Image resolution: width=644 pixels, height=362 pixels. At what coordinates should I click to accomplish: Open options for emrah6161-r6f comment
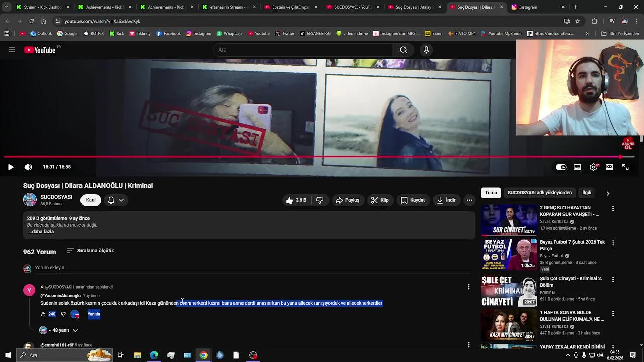tap(468, 345)
